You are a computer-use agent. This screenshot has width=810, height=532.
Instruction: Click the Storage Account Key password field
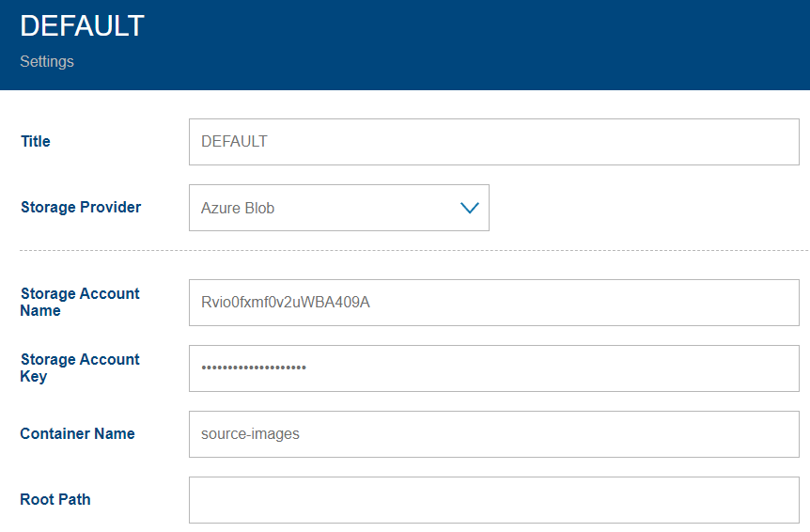pos(493,368)
